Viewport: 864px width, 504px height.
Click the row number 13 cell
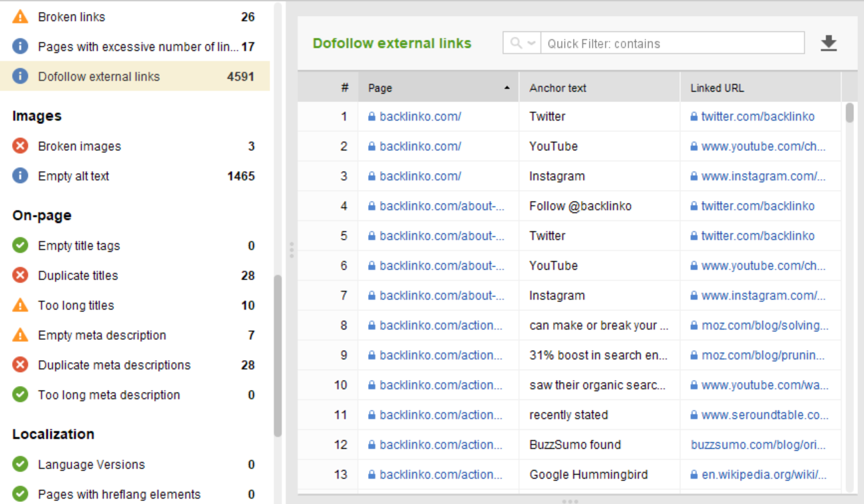[328, 474]
